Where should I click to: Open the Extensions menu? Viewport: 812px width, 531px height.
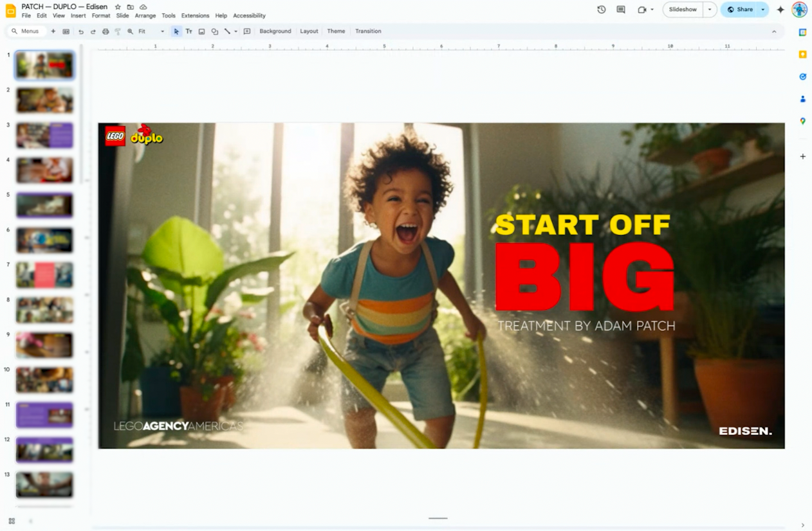pos(195,15)
